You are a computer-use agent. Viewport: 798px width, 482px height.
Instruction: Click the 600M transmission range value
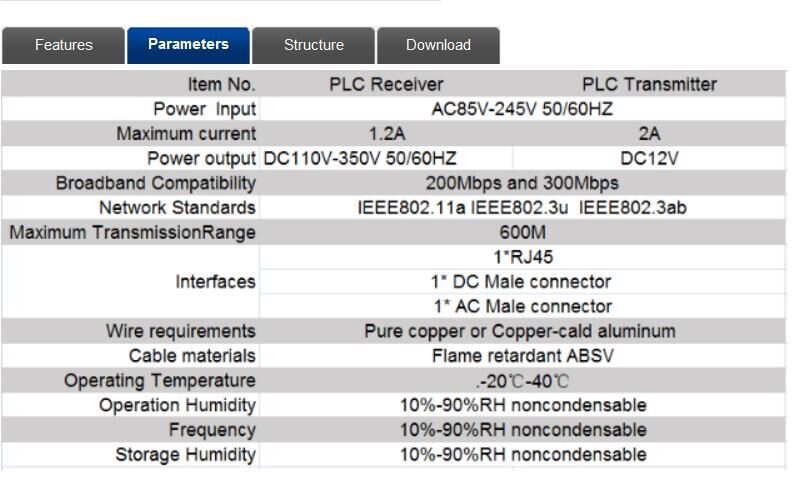(522, 233)
